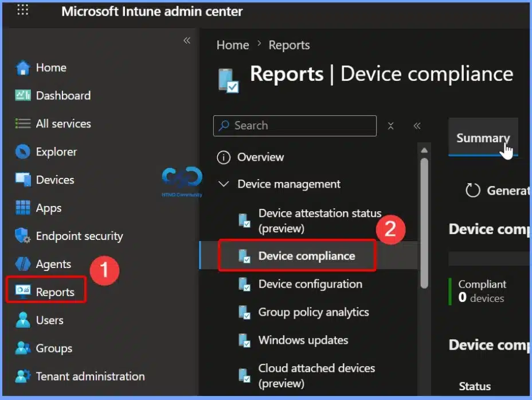The height and width of the screenshot is (400, 532).
Task: Click the page title device compliance icon
Action: tap(228, 80)
